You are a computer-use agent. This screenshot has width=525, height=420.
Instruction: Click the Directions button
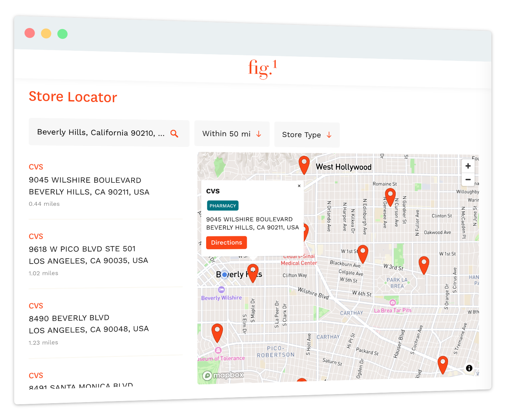coord(226,243)
